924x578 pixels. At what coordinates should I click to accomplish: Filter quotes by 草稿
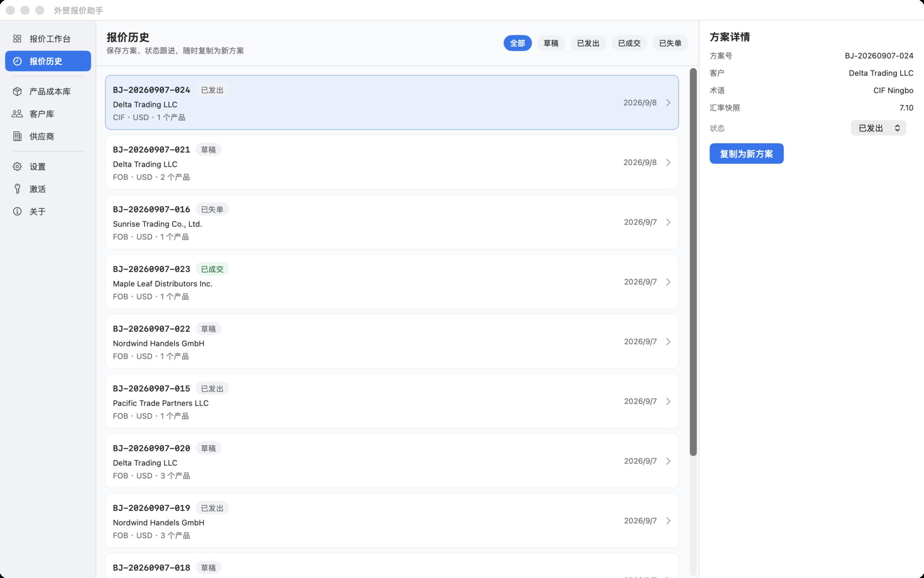(551, 43)
